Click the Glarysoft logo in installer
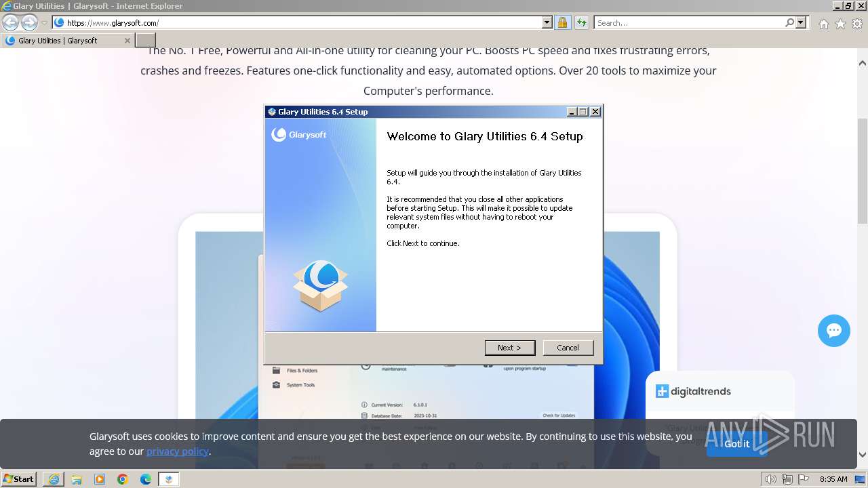Viewport: 868px width, 488px height. click(298, 134)
